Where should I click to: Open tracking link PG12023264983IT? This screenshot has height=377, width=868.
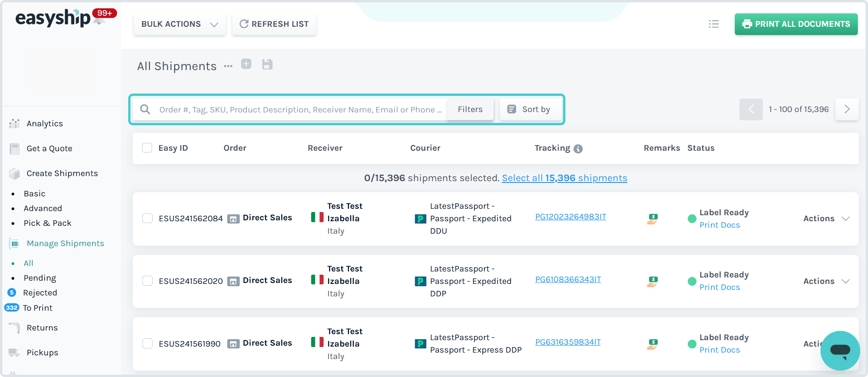[x=571, y=217]
